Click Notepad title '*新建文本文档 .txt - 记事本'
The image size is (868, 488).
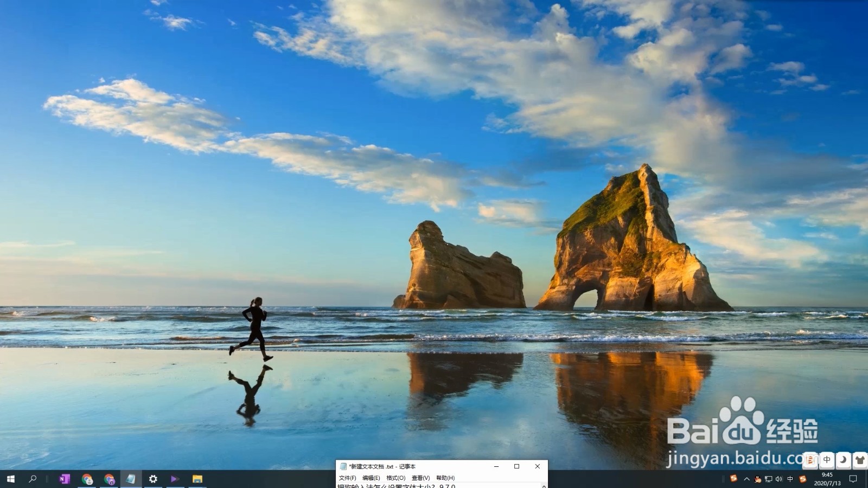click(x=382, y=466)
